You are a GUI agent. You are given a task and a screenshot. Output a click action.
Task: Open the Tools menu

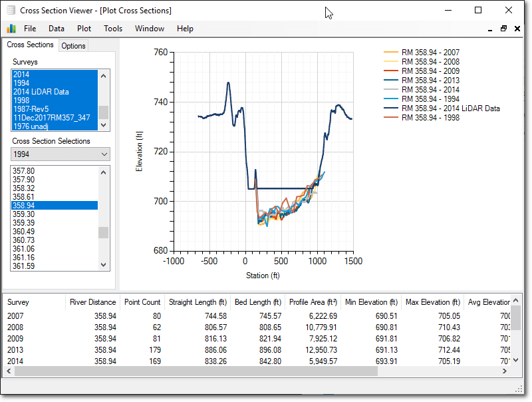click(x=113, y=29)
